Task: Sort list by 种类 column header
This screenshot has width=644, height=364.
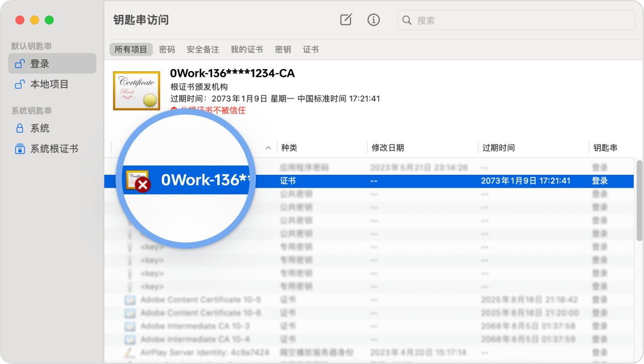Action: click(x=289, y=148)
